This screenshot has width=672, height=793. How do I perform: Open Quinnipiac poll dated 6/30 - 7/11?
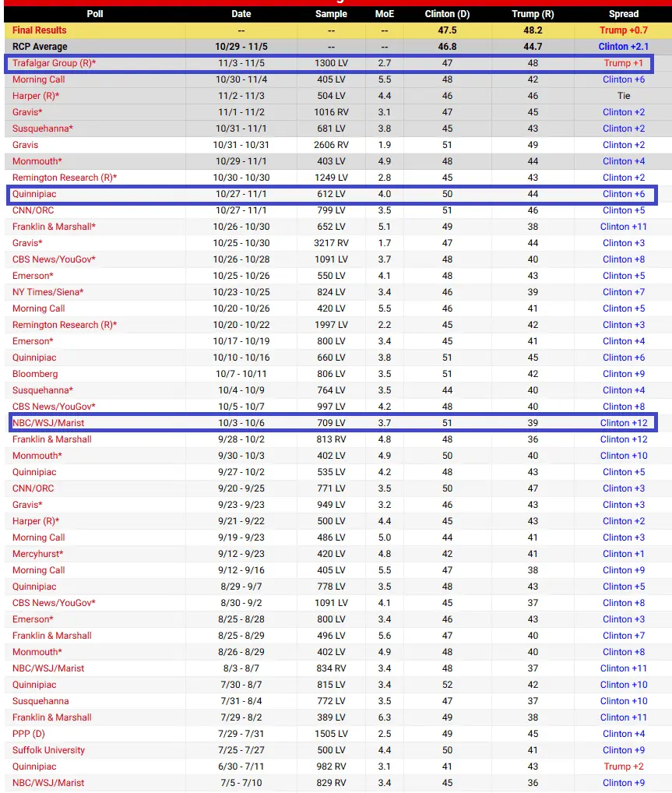pyautogui.click(x=34, y=767)
